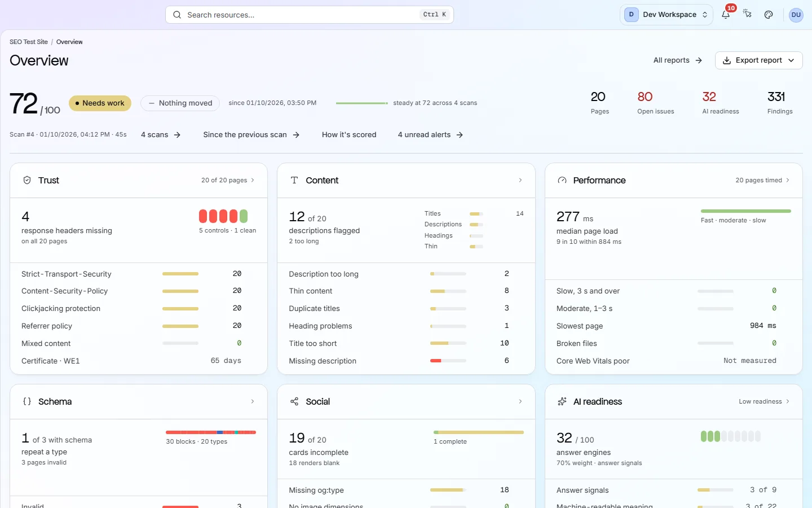Click the arrow beside 4 unread alerts
This screenshot has height=508, width=812.
[x=460, y=135]
